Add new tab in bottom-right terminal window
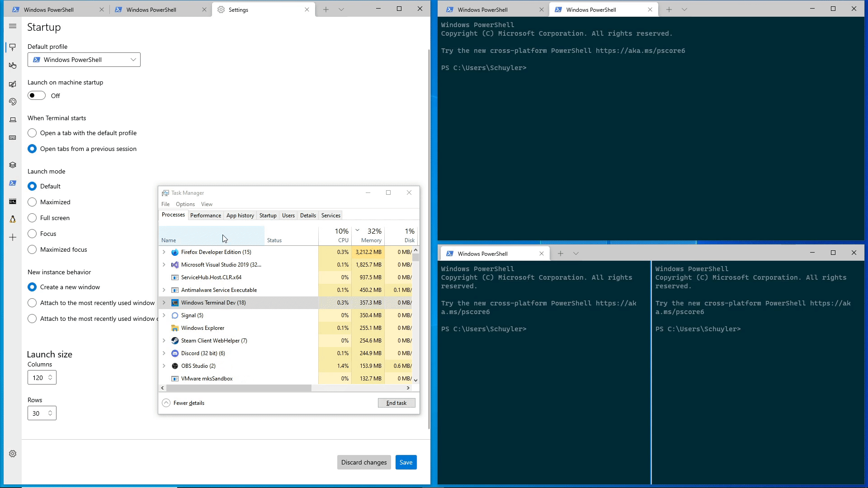The height and width of the screenshot is (488, 868). [561, 253]
